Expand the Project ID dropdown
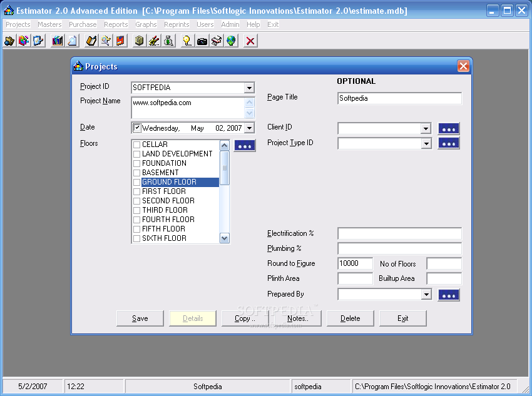Screen dimensions: 532x396 tap(249, 88)
